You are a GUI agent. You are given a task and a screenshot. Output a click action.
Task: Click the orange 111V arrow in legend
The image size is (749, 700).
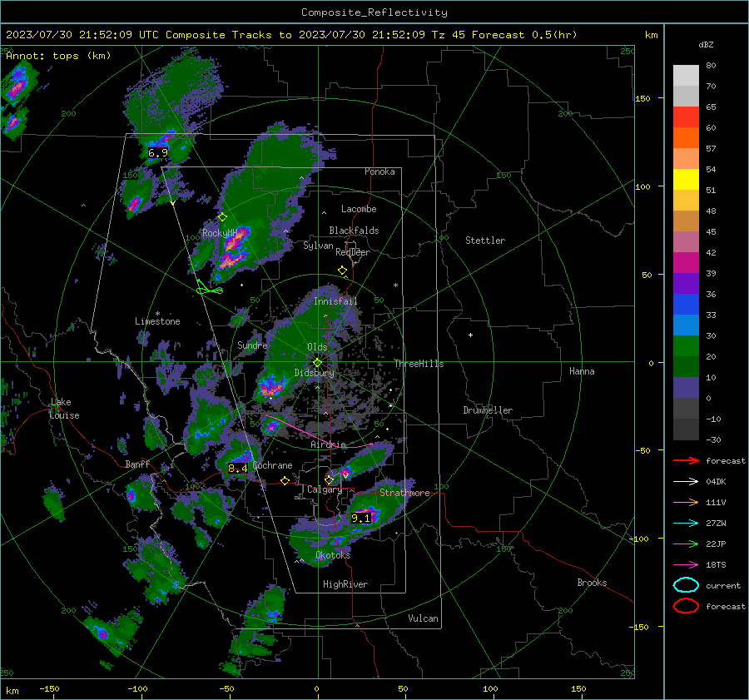[686, 502]
